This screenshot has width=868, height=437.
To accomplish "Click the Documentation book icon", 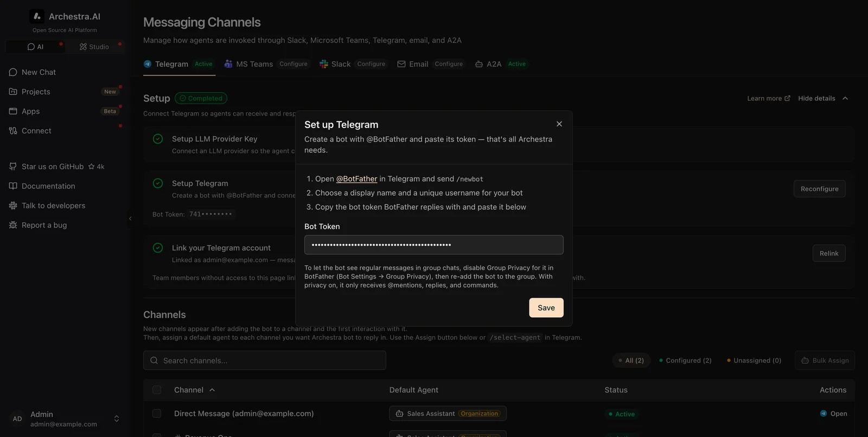I will click(x=13, y=186).
